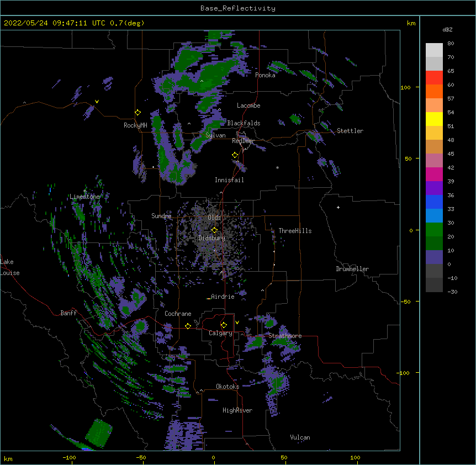Select the yellow V marker northeast of Calgary
The height and width of the screenshot is (465, 476).
[237, 323]
